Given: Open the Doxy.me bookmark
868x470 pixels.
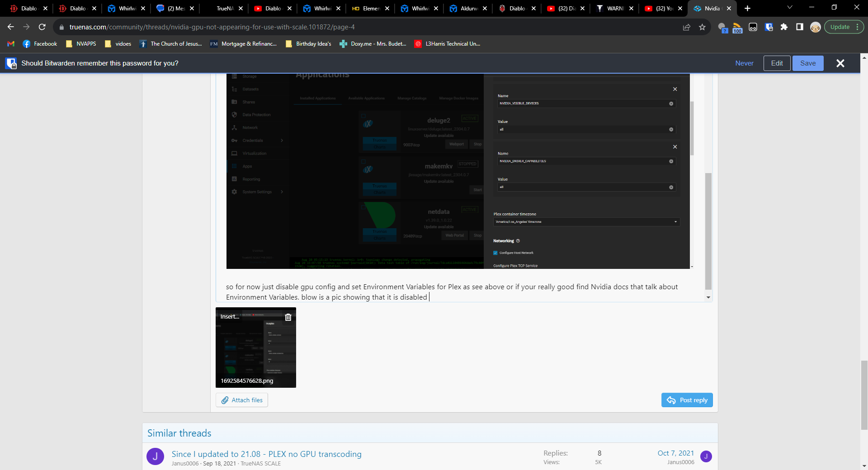Looking at the screenshot, I should 373,44.
